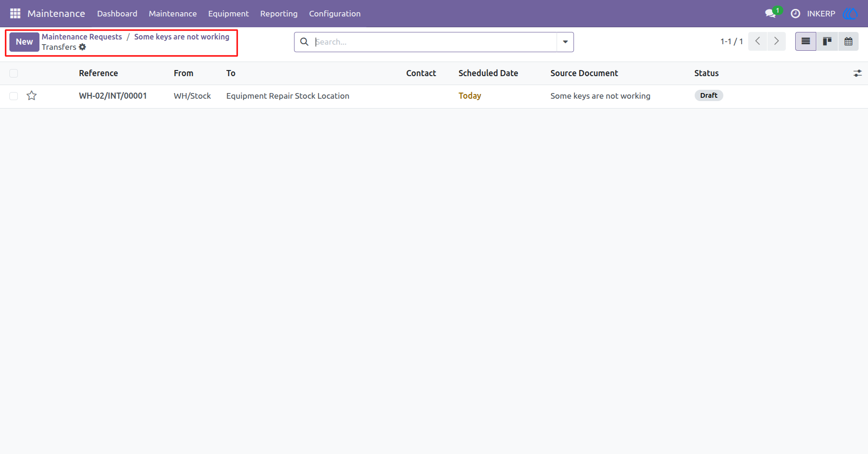Click the INKERP company name
The image size is (868, 454).
821,14
